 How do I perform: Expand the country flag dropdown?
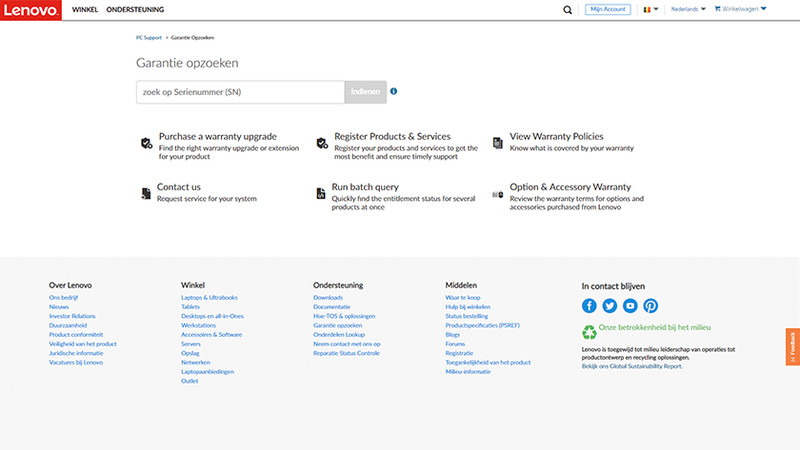651,9
